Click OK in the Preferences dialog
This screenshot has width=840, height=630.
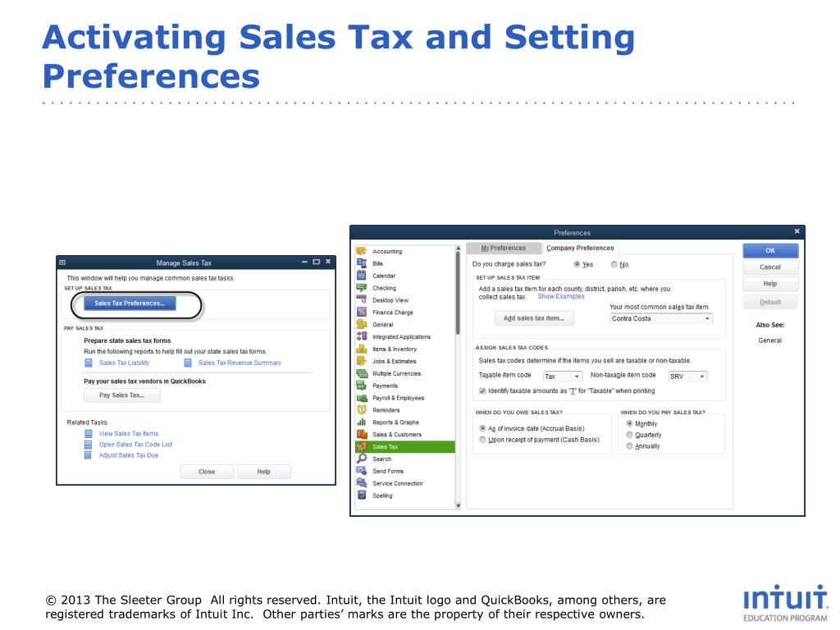(x=770, y=251)
